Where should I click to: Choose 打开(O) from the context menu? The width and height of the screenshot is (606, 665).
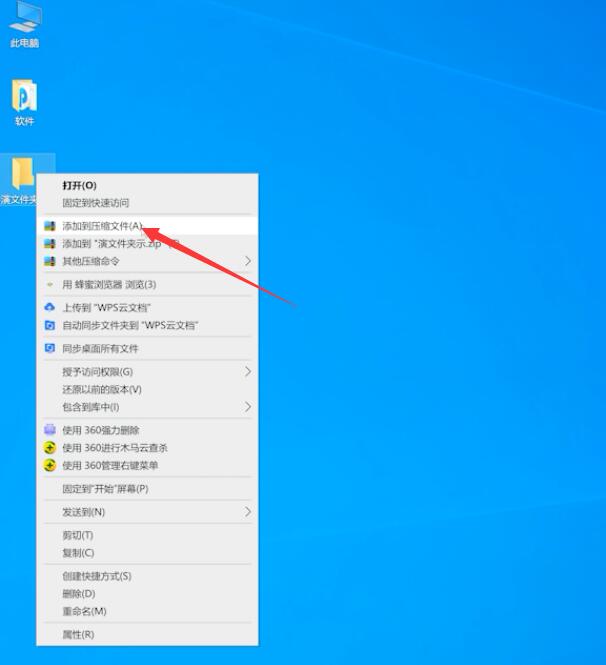[147, 185]
